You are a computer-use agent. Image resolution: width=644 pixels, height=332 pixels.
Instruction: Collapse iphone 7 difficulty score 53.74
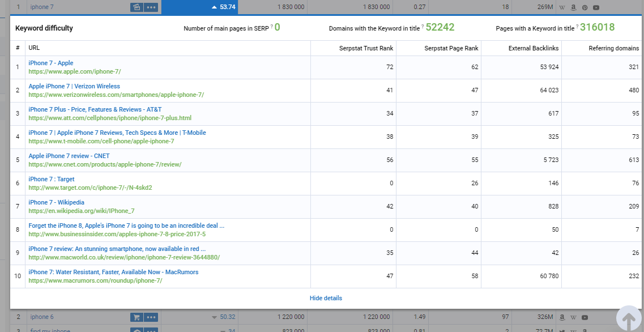tap(223, 7)
